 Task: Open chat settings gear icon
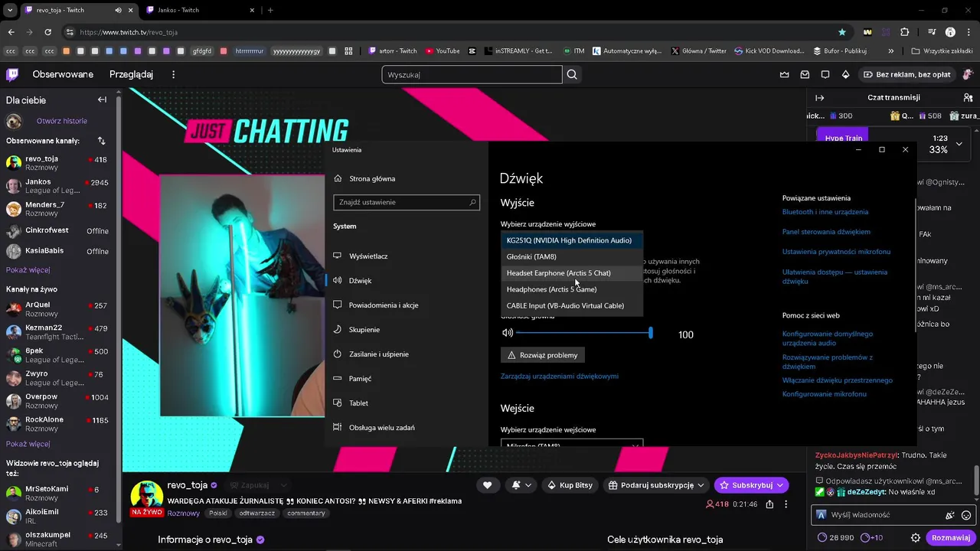click(915, 538)
